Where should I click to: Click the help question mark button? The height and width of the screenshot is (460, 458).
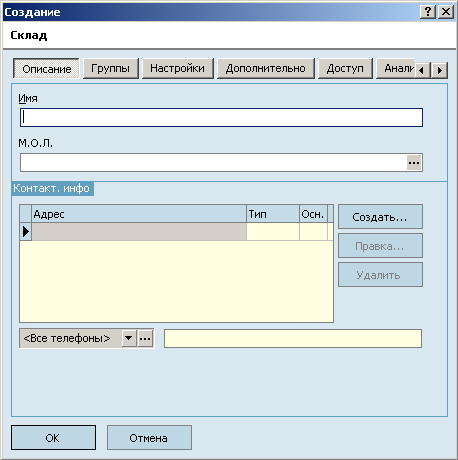point(428,12)
